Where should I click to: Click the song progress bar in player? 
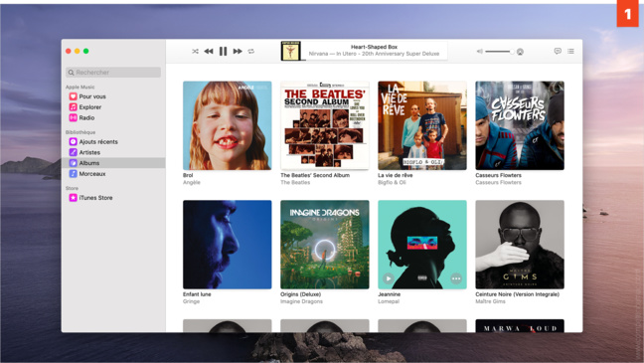374,60
